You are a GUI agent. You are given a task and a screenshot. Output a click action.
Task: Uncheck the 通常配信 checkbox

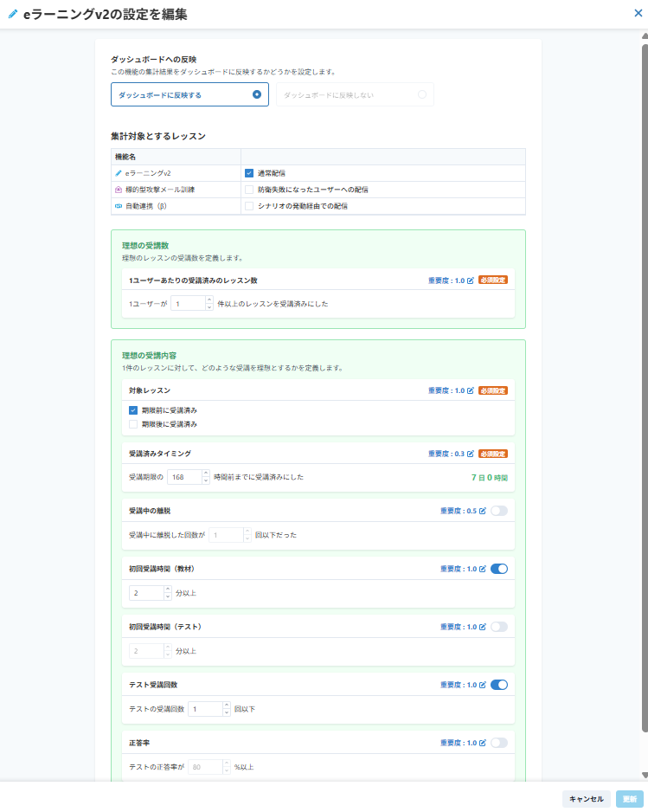click(249, 173)
